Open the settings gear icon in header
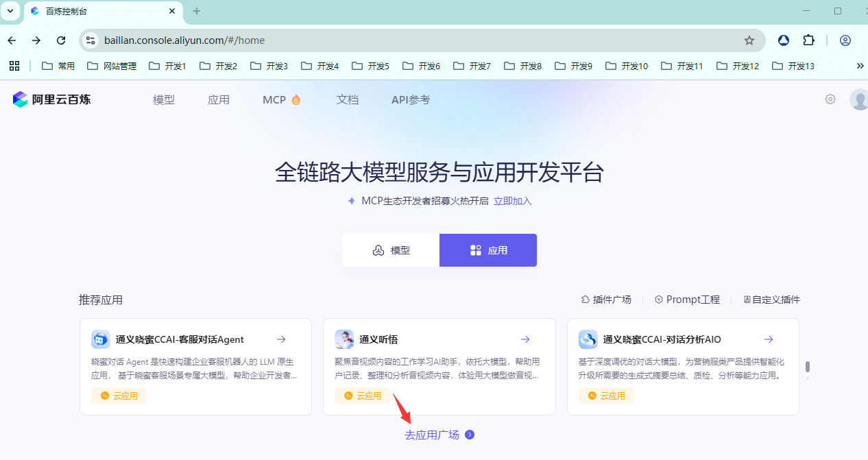Image resolution: width=868 pixels, height=460 pixels. pyautogui.click(x=830, y=99)
